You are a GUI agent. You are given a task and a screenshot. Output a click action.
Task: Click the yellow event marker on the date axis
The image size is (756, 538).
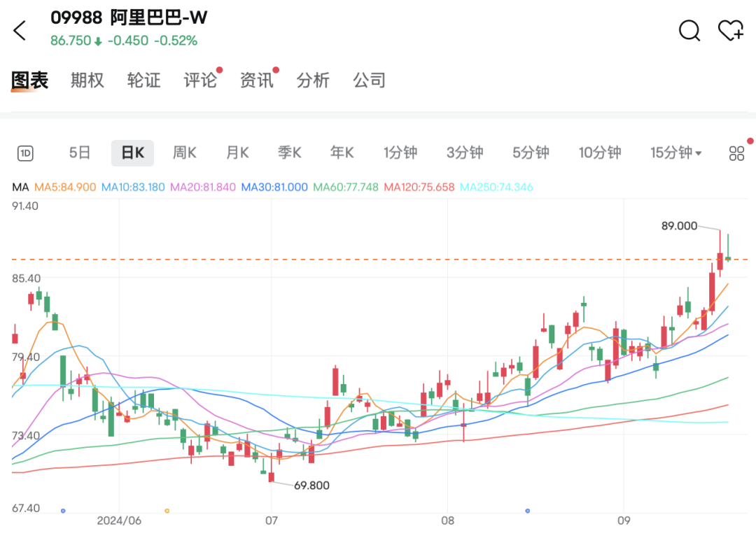(x=167, y=511)
